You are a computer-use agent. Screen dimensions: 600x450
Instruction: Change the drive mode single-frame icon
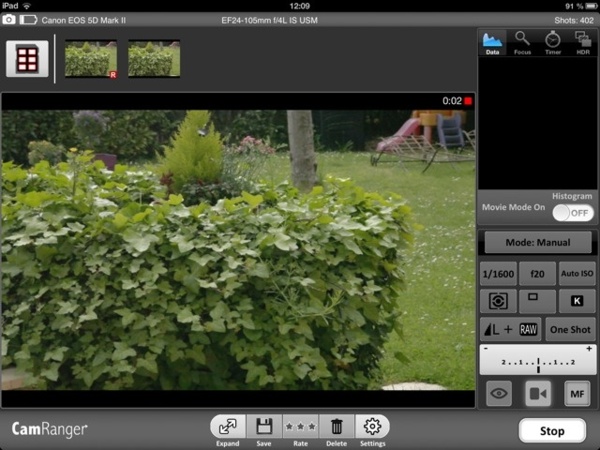point(537,301)
